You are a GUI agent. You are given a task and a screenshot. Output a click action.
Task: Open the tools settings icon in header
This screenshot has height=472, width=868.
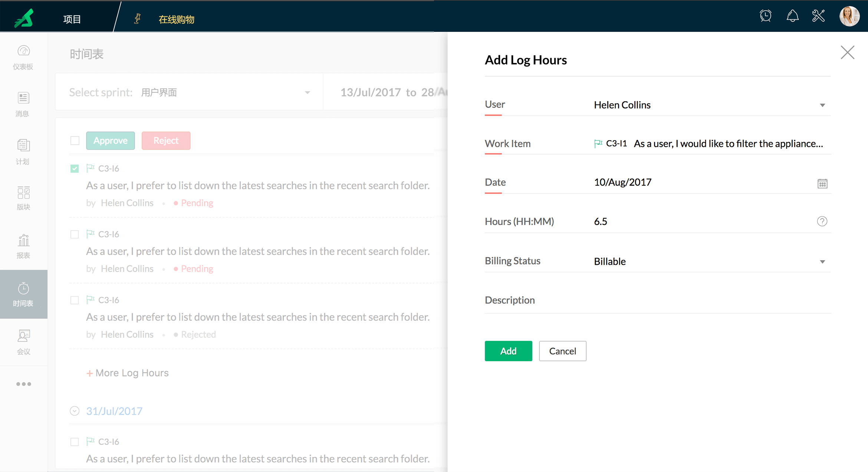click(x=818, y=16)
